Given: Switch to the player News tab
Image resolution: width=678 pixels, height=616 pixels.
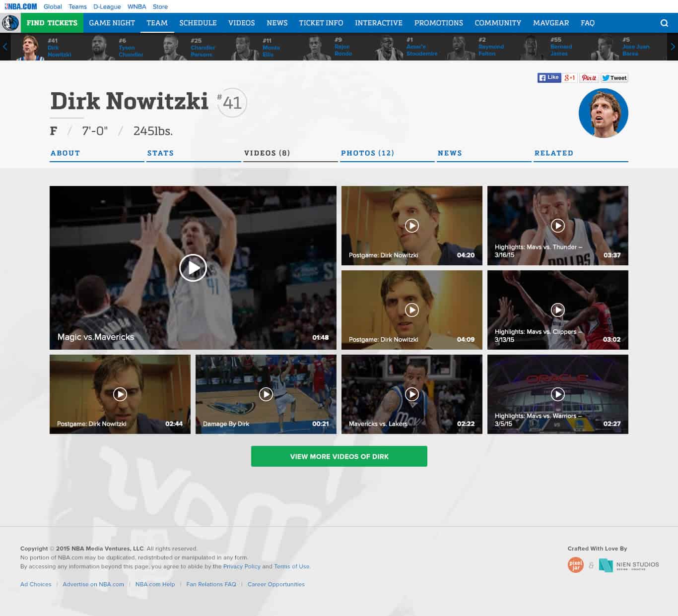Looking at the screenshot, I should coord(484,154).
